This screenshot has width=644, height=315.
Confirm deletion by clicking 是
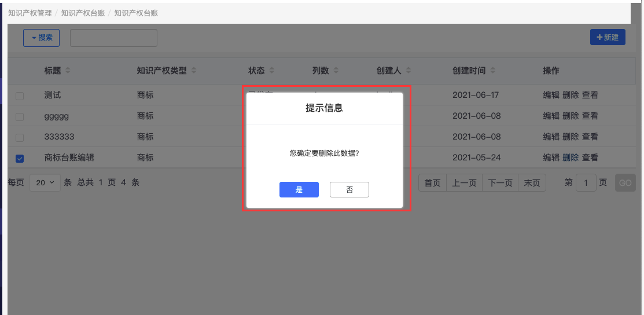tap(299, 190)
